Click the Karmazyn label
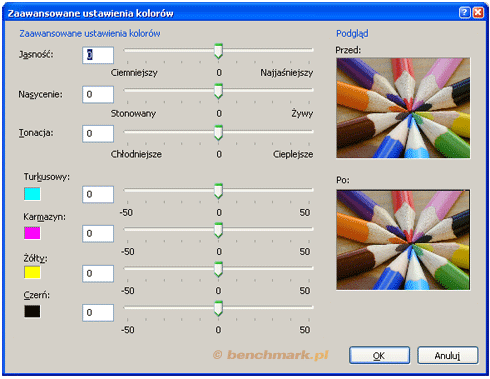The height and width of the screenshot is (379, 490). pyautogui.click(x=45, y=217)
